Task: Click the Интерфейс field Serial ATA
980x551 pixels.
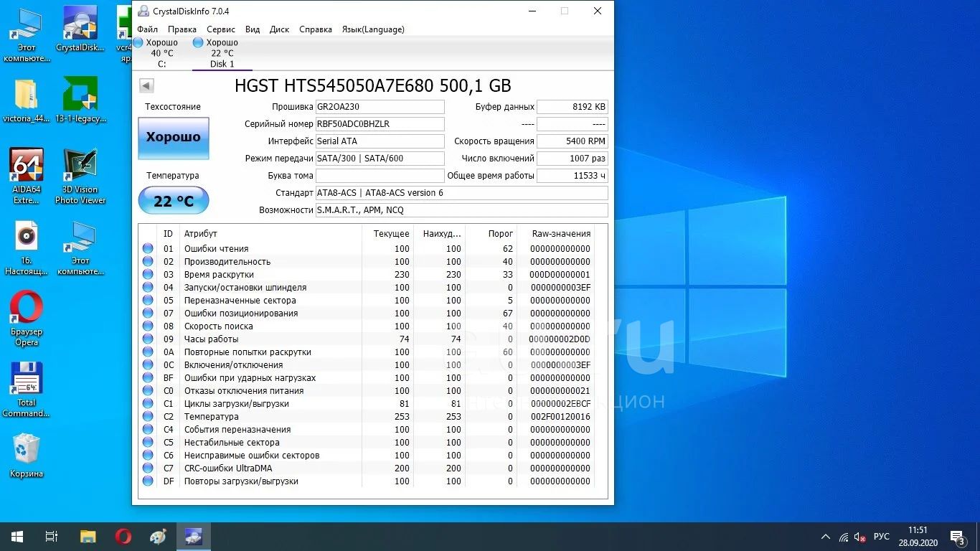Action: coord(380,141)
